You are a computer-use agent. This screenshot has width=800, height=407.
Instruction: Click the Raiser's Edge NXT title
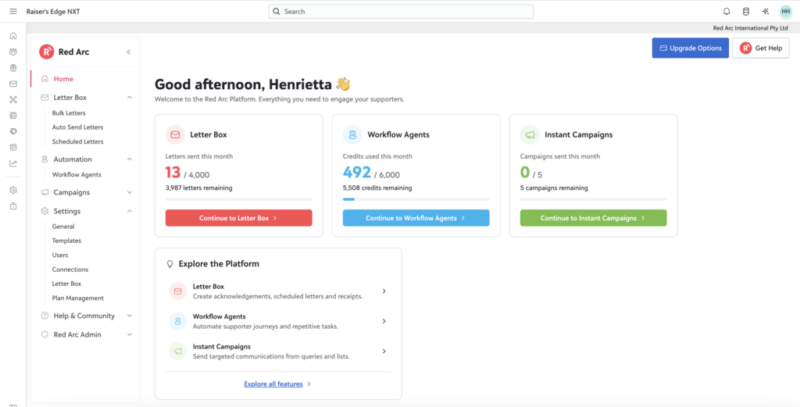click(53, 11)
